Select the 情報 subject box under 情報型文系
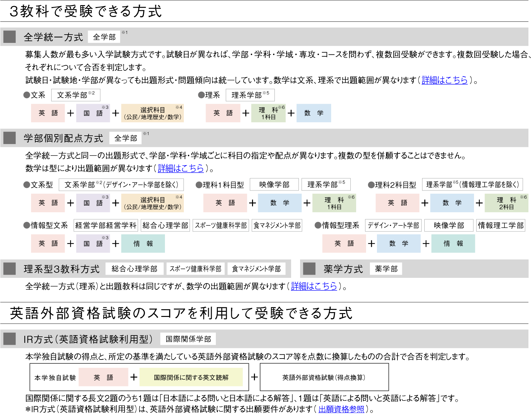The image size is (531, 420). pyautogui.click(x=143, y=243)
